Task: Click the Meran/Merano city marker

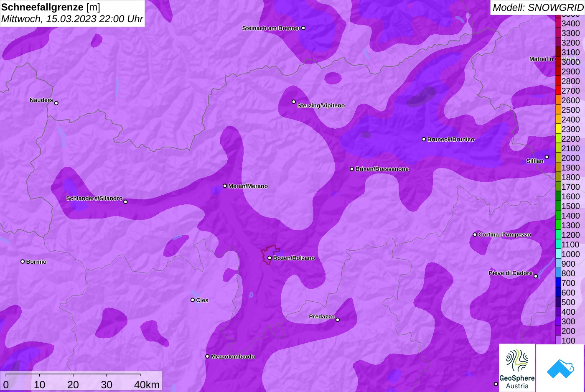Action: pyautogui.click(x=225, y=186)
